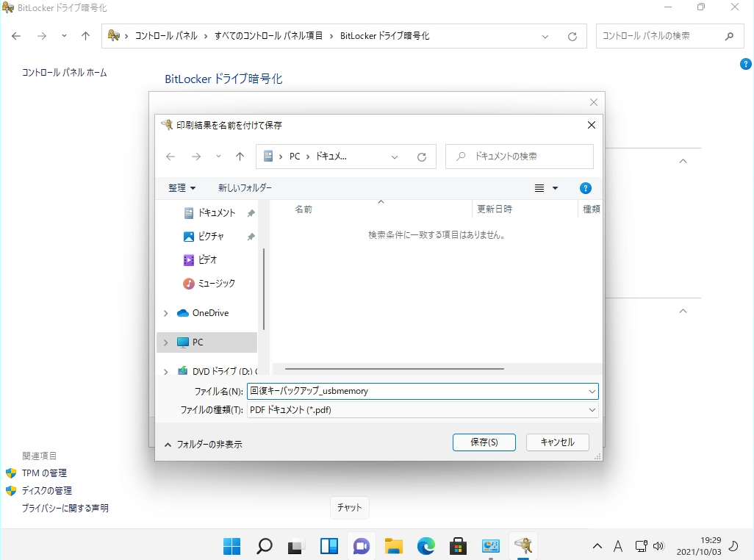
Task: Open the view options dropdown arrow
Action: [555, 188]
